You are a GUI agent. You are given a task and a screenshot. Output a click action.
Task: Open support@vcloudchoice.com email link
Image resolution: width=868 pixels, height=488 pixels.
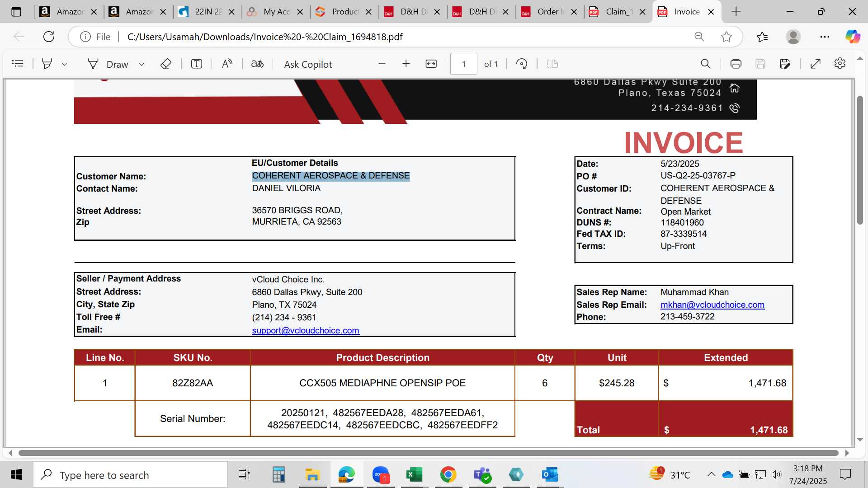click(x=306, y=331)
